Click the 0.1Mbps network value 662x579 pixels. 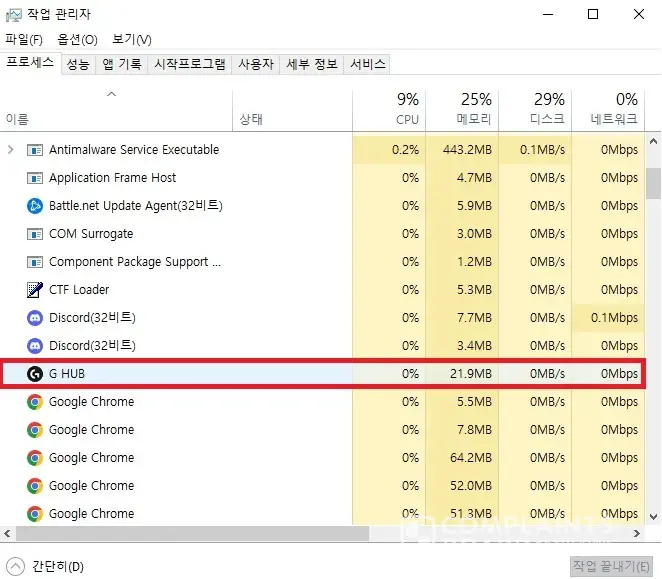tap(614, 318)
